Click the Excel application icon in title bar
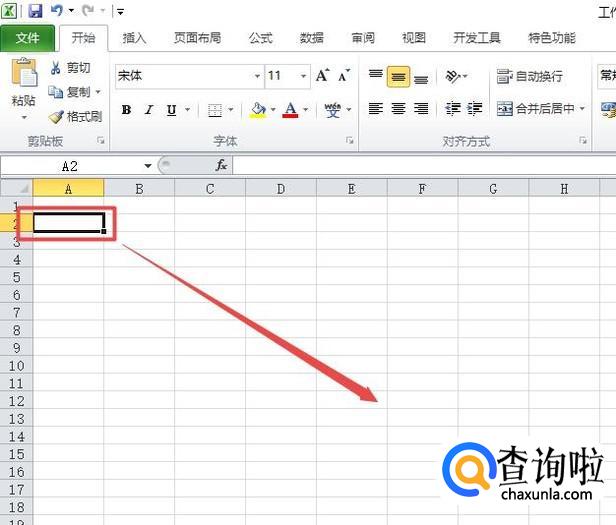 9,11
